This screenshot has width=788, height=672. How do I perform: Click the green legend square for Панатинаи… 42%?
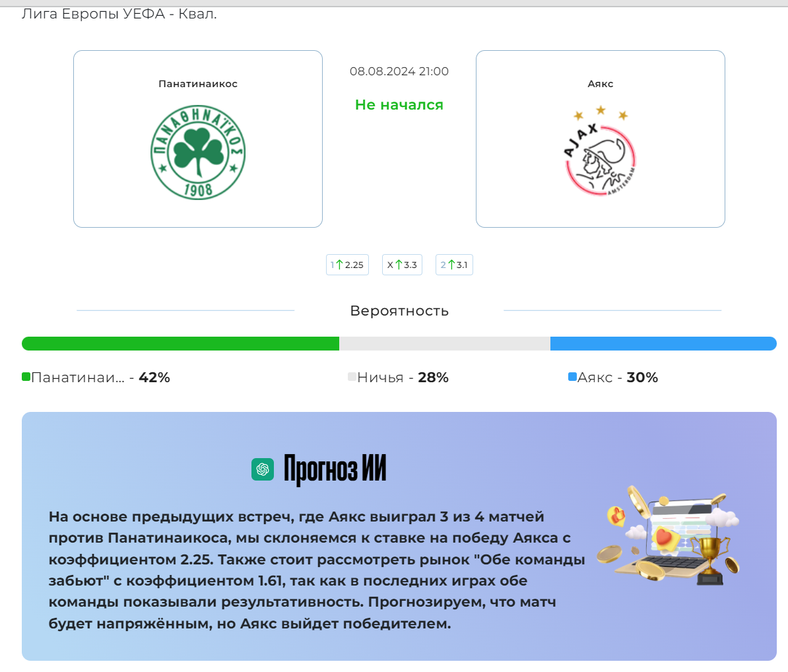26,377
